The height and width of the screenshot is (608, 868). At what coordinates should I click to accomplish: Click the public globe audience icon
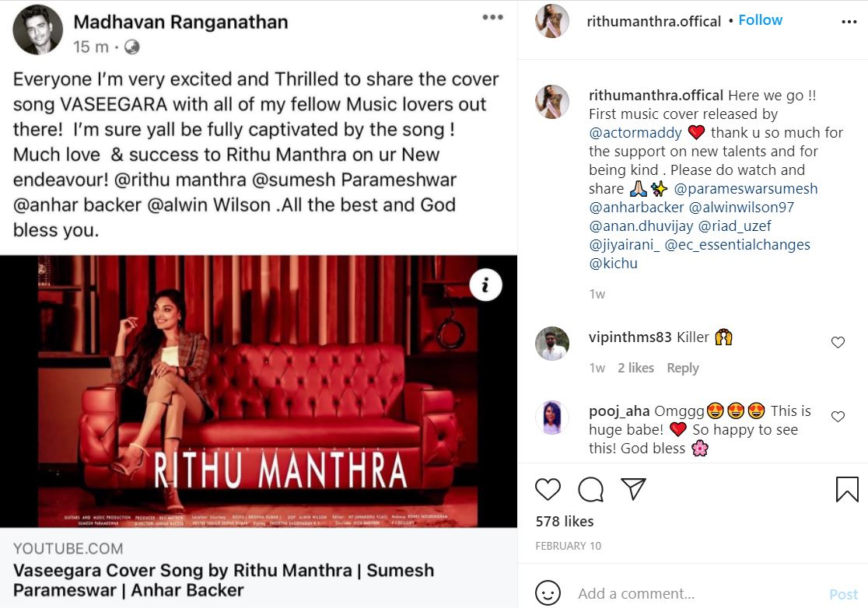131,47
